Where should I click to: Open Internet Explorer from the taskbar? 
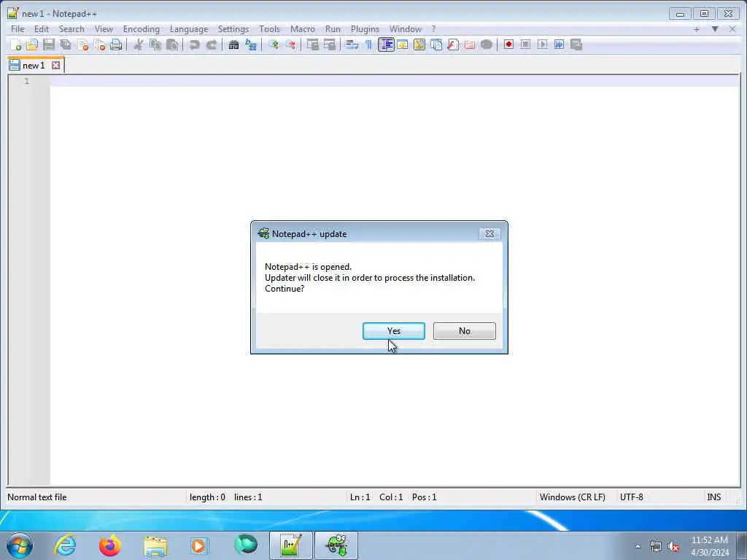pyautogui.click(x=65, y=545)
